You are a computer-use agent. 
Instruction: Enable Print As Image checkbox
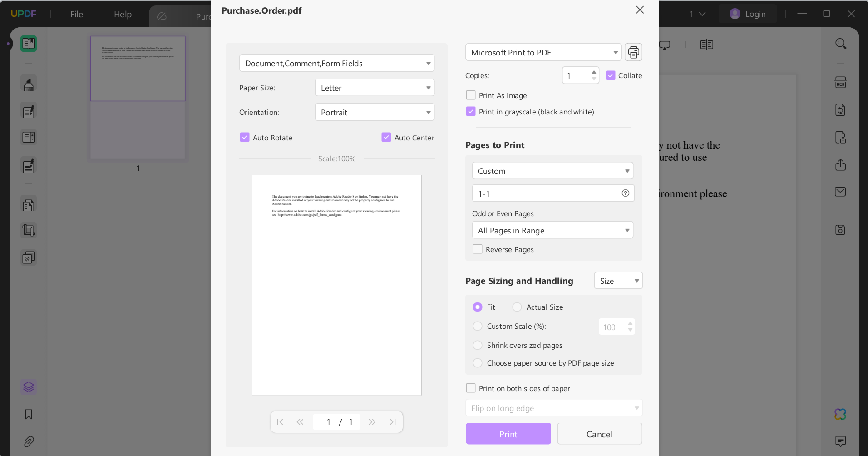471,95
